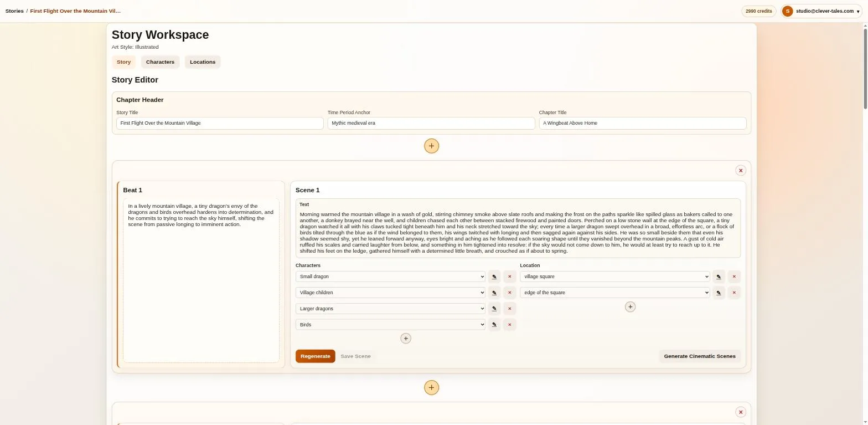This screenshot has height=425, width=868.
Task: Edit the Village children character
Action: [x=494, y=293]
